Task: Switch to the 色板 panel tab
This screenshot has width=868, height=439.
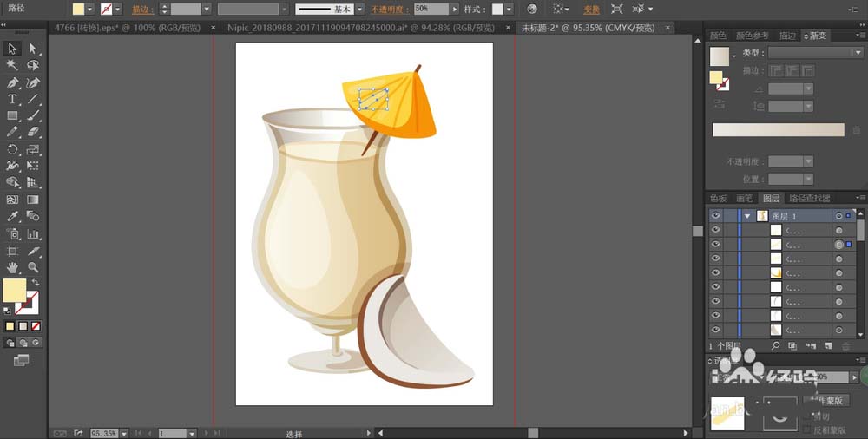Action: (719, 199)
